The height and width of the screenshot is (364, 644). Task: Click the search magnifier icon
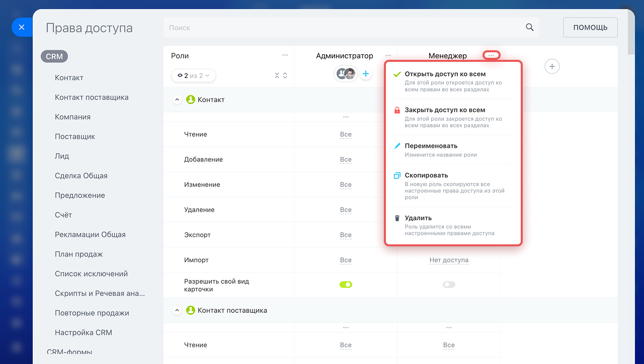529,28
